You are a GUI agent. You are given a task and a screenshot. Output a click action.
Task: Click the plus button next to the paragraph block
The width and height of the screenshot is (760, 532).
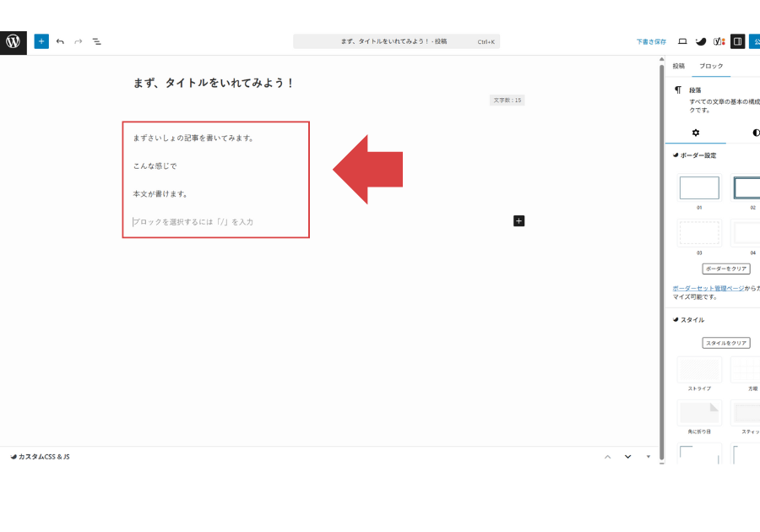[x=518, y=220]
